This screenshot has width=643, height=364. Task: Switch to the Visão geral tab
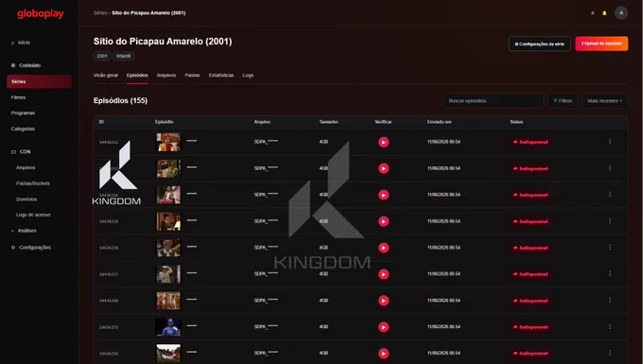(105, 76)
